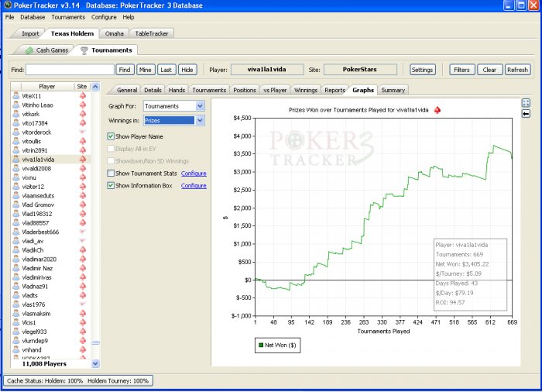The image size is (542, 392).
Task: Disable the Show Information Box checkbox
Action: click(x=111, y=186)
